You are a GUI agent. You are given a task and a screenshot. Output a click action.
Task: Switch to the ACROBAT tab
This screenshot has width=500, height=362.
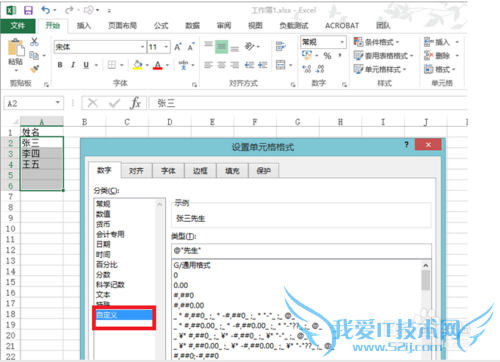(x=342, y=26)
